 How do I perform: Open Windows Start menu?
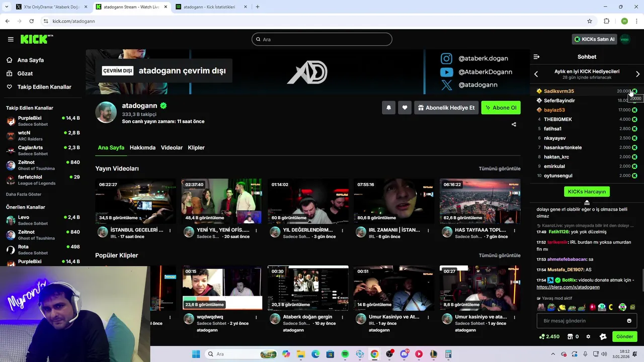pyautogui.click(x=196, y=354)
